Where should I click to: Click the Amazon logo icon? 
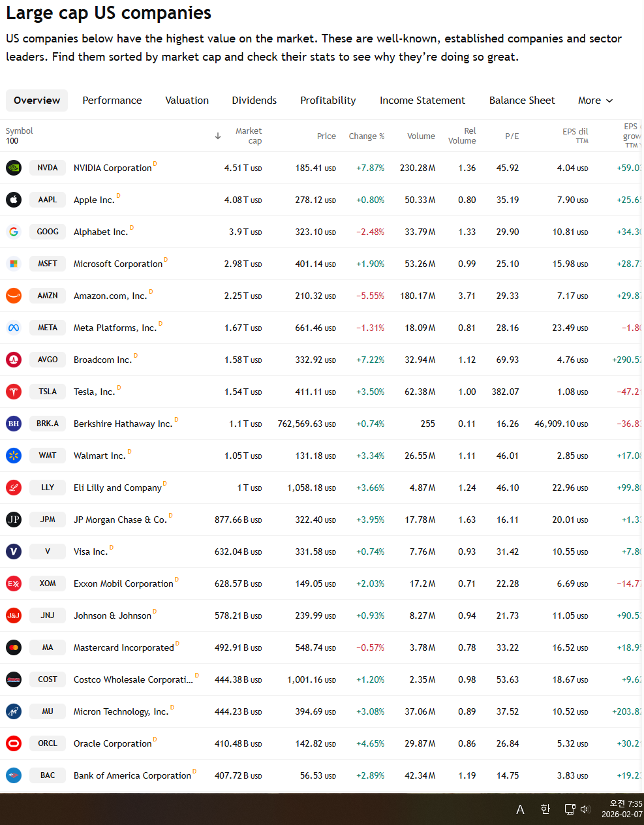tap(14, 296)
